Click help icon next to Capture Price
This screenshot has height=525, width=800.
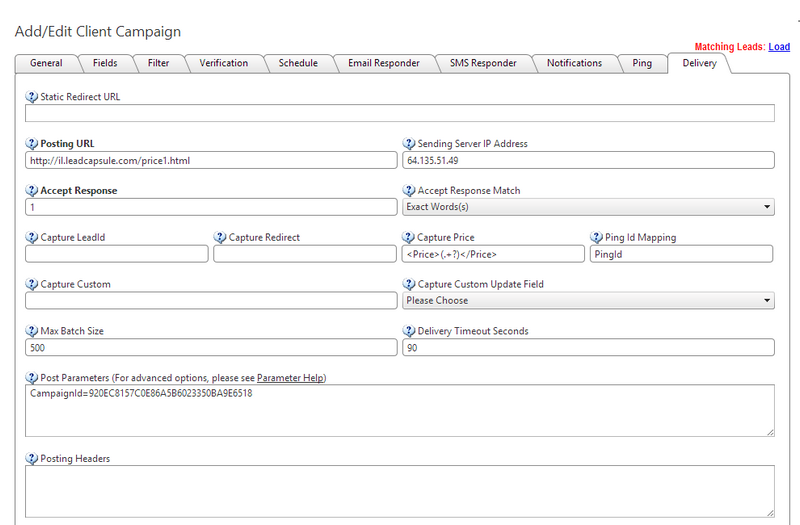[409, 238]
